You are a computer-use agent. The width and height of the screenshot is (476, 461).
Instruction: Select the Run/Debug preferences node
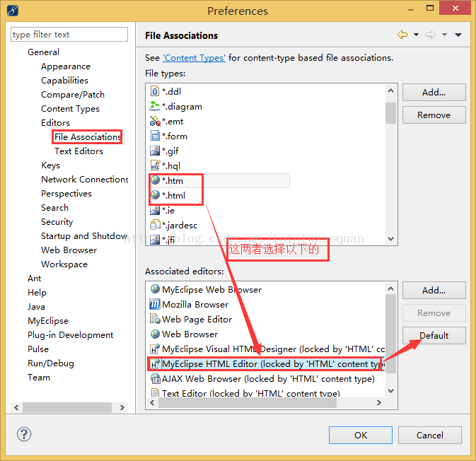51,363
